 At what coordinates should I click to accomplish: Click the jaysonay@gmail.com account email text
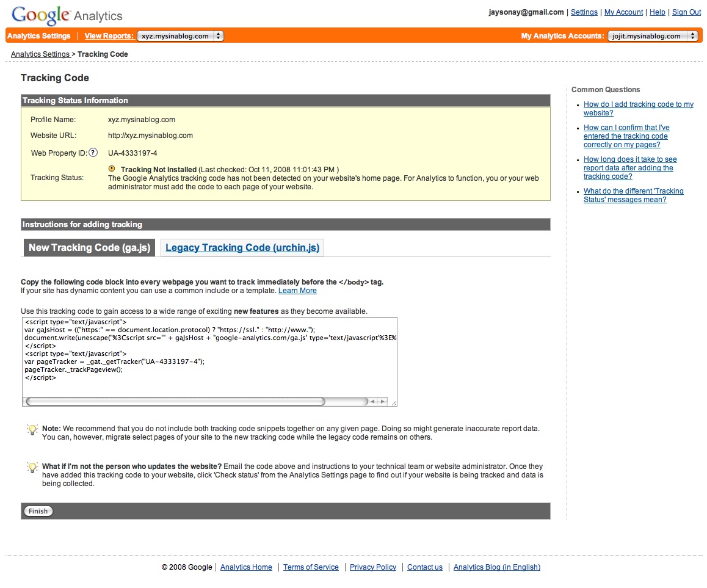click(x=526, y=12)
